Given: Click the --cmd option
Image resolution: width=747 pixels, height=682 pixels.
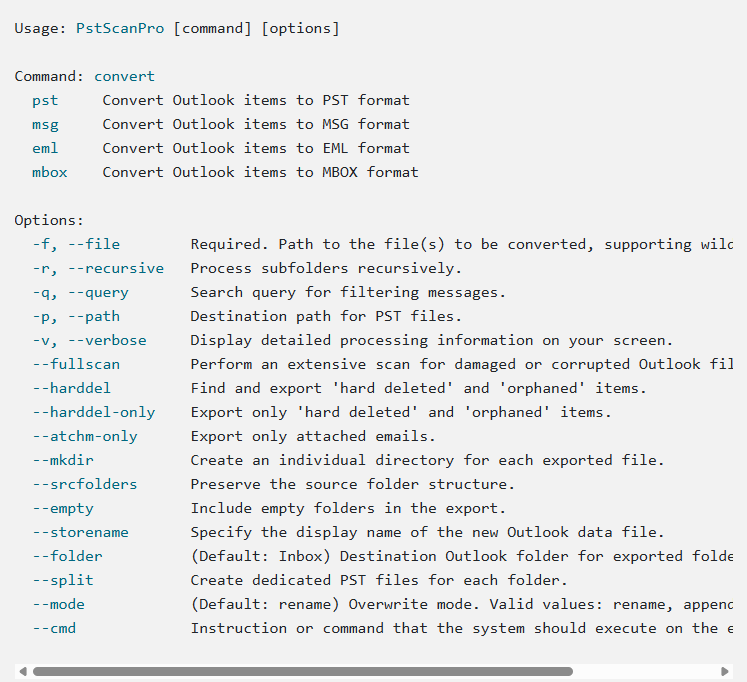Looking at the screenshot, I should (54, 628).
